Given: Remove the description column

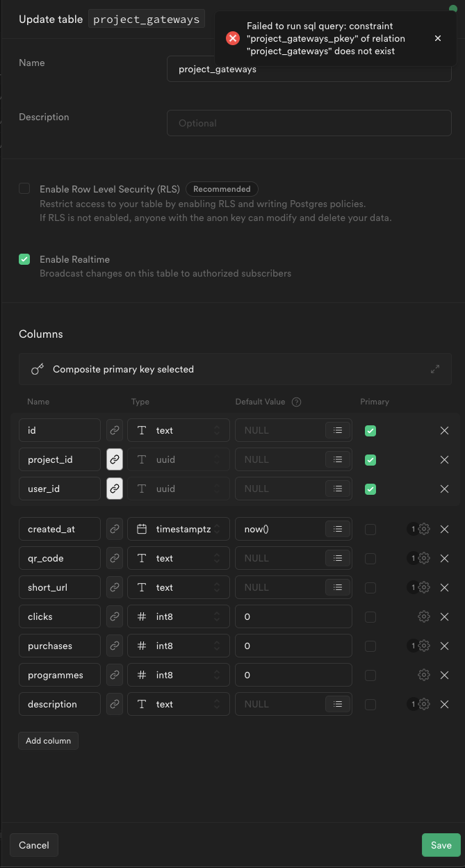Looking at the screenshot, I should pyautogui.click(x=444, y=704).
